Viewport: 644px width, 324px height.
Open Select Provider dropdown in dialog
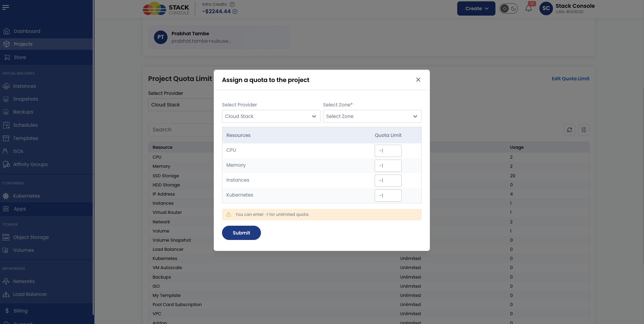(271, 116)
